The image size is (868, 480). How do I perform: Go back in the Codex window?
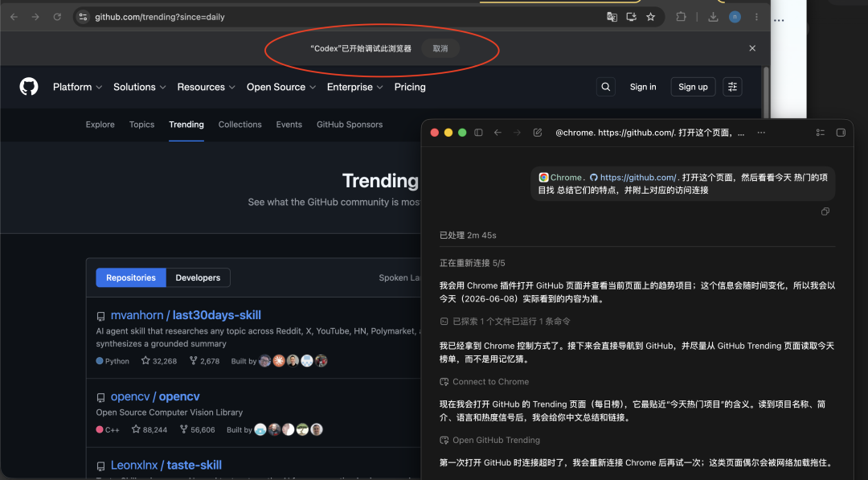click(x=497, y=133)
